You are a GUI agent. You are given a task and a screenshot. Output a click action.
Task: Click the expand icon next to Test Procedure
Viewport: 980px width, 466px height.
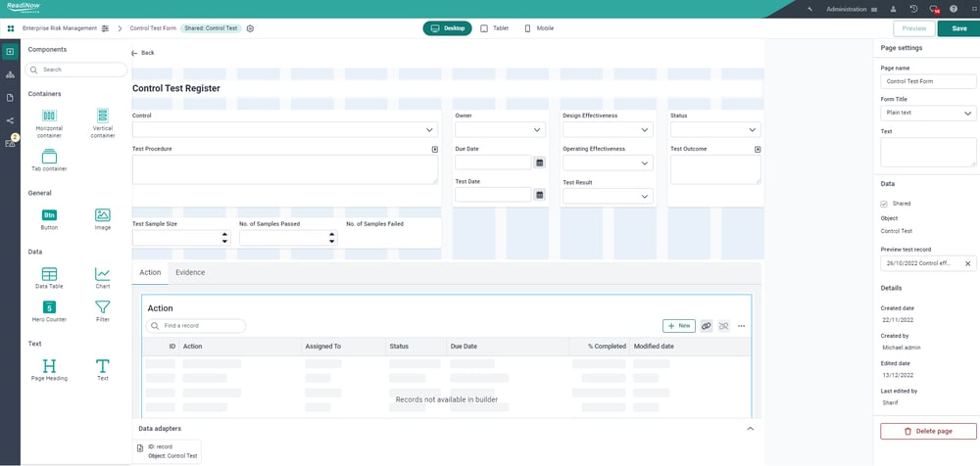(x=435, y=149)
